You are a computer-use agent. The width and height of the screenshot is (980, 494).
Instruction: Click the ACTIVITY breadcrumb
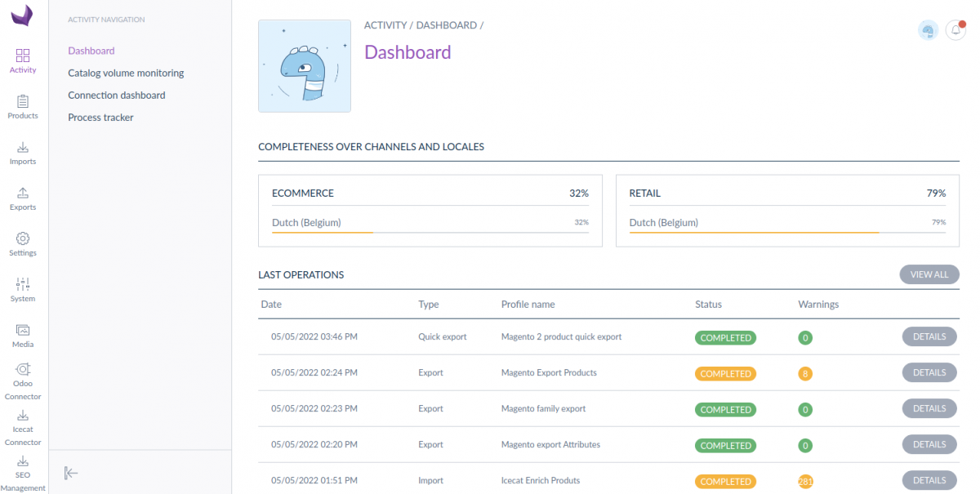(385, 25)
